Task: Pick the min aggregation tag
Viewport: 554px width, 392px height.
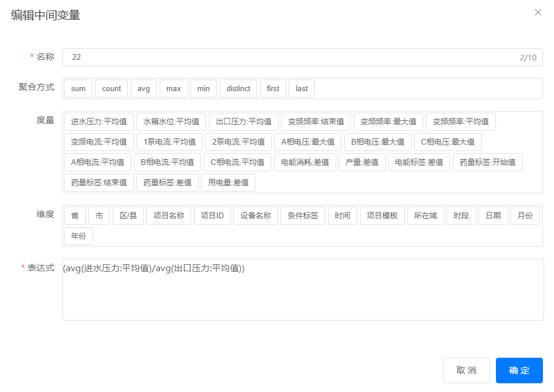Action: coord(203,88)
